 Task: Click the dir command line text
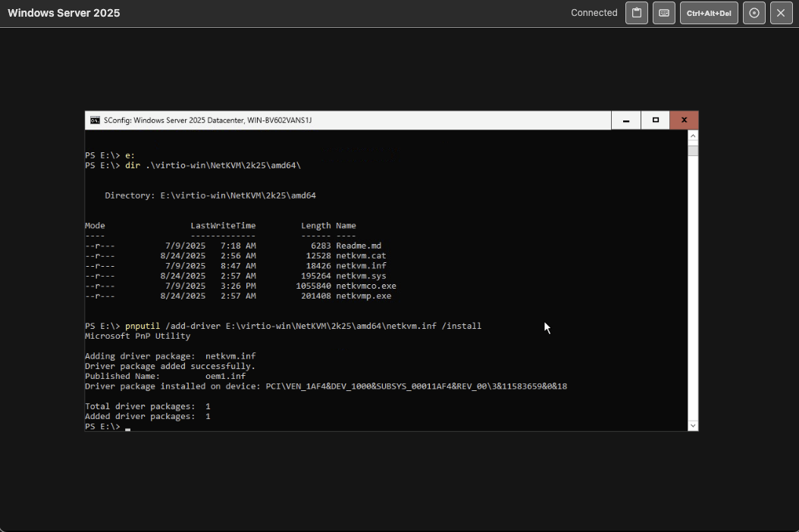[x=213, y=165]
